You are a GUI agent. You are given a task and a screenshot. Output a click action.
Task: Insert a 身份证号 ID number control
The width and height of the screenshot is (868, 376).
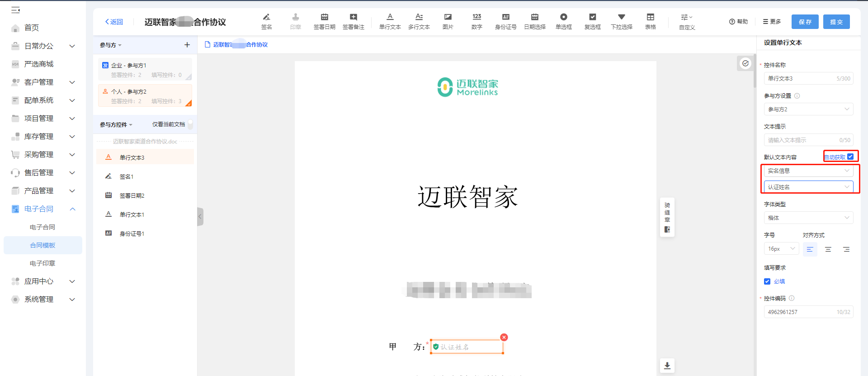point(506,21)
